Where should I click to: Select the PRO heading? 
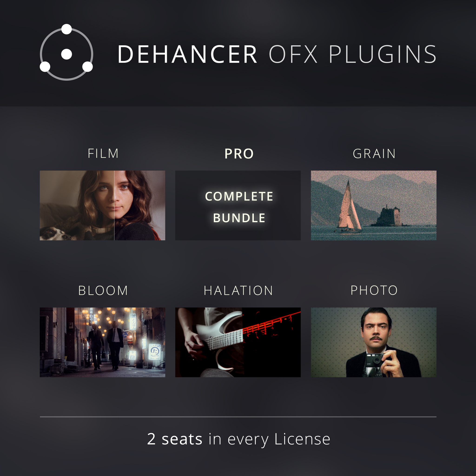[239, 154]
